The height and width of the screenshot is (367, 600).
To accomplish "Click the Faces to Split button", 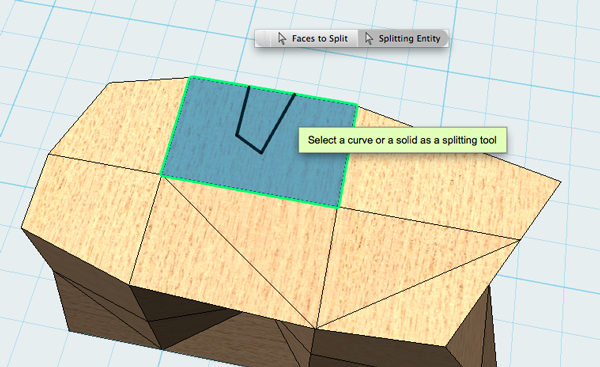I will coord(314,39).
